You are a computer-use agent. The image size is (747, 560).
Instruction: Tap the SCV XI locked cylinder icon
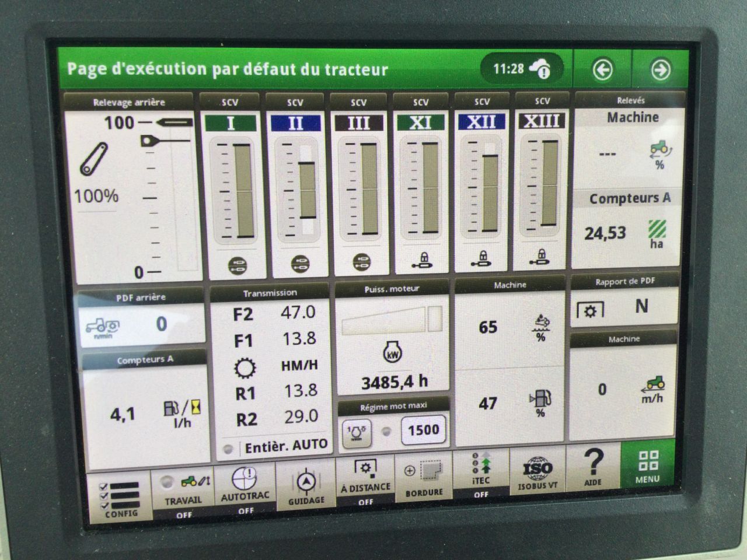421,260
